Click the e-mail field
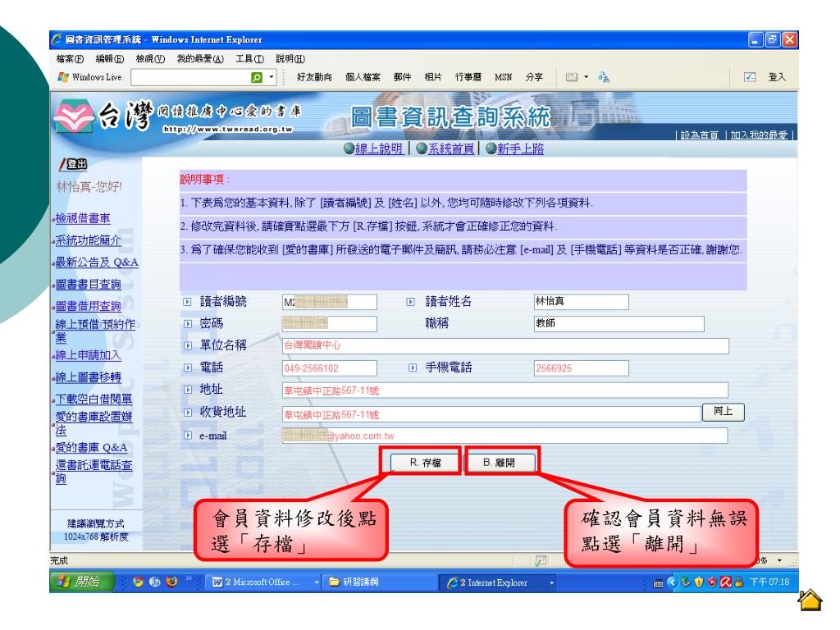840x630 pixels. (505, 436)
